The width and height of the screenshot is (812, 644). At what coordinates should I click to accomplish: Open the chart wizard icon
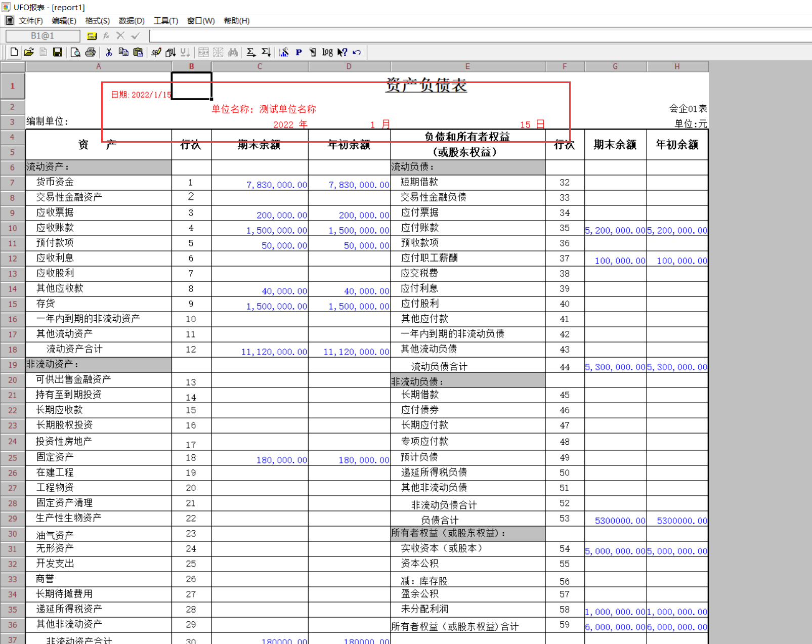tap(284, 52)
